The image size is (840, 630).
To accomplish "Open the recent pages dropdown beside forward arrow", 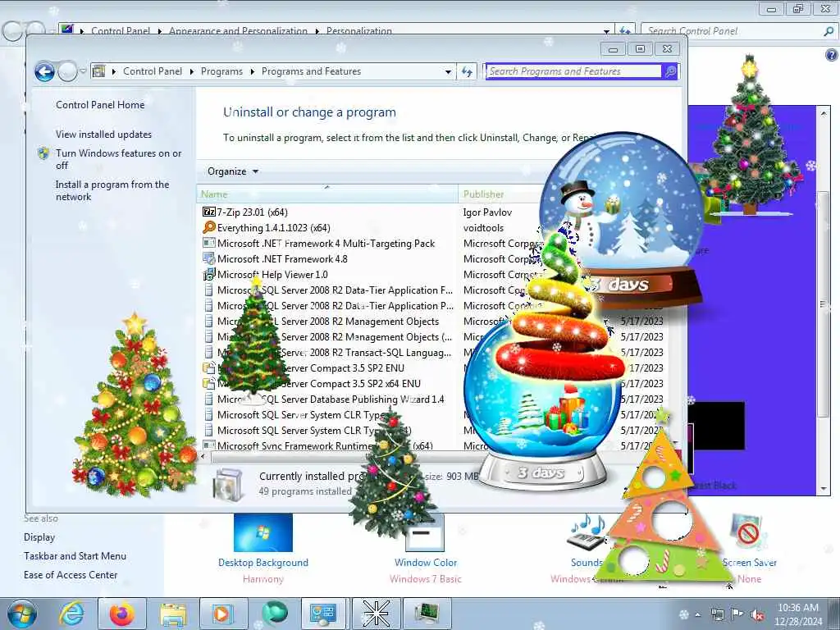I will (x=83, y=71).
